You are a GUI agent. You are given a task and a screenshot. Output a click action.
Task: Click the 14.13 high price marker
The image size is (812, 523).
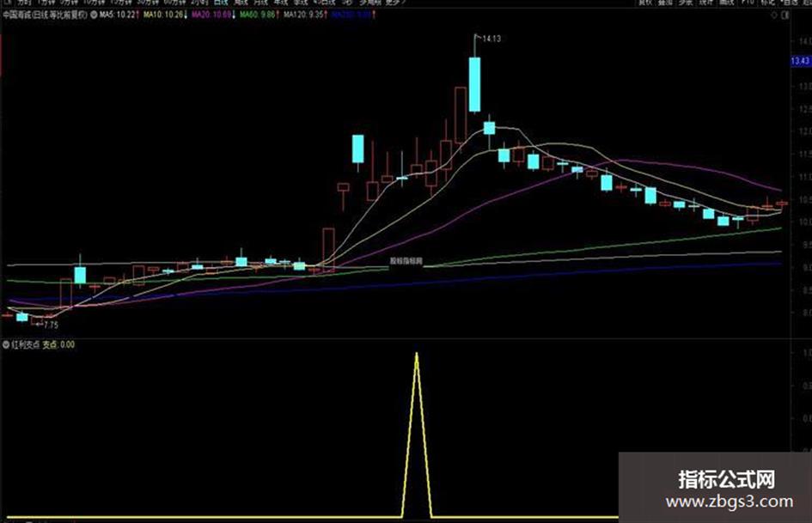[491, 39]
